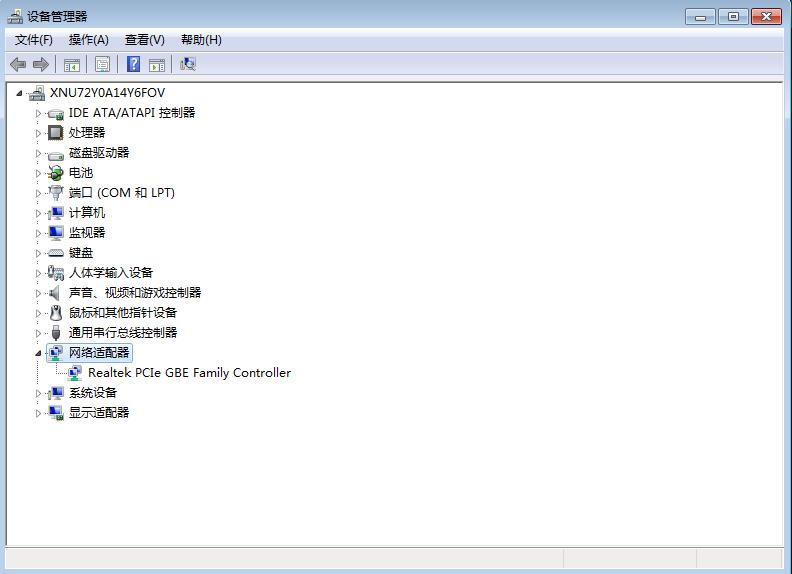Screen dimensions: 792x574
Task: Collapse the root computer node XNU72Y0A14Y6FOV
Action: pyautogui.click(x=19, y=93)
